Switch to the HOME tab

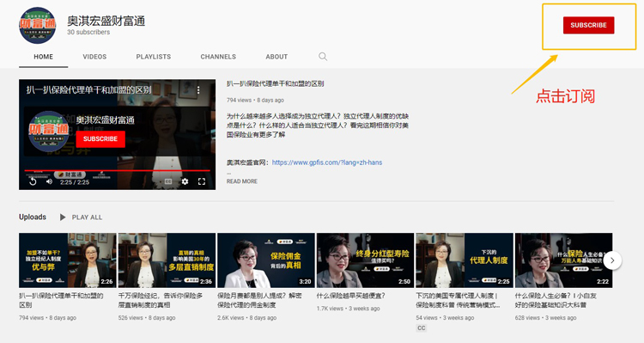pos(43,57)
